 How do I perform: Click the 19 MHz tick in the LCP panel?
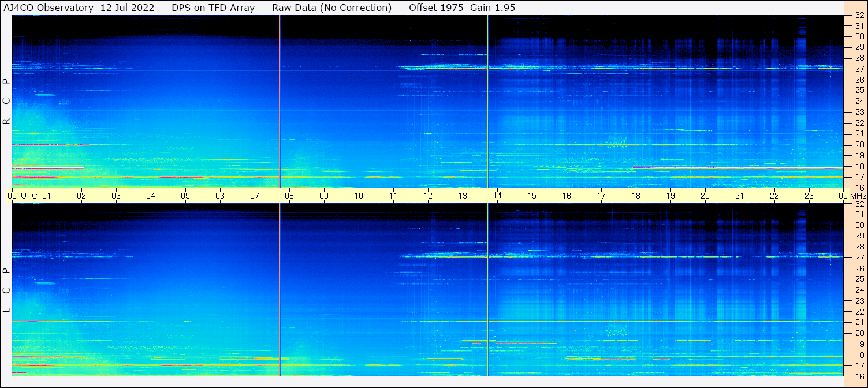pyautogui.click(x=859, y=344)
